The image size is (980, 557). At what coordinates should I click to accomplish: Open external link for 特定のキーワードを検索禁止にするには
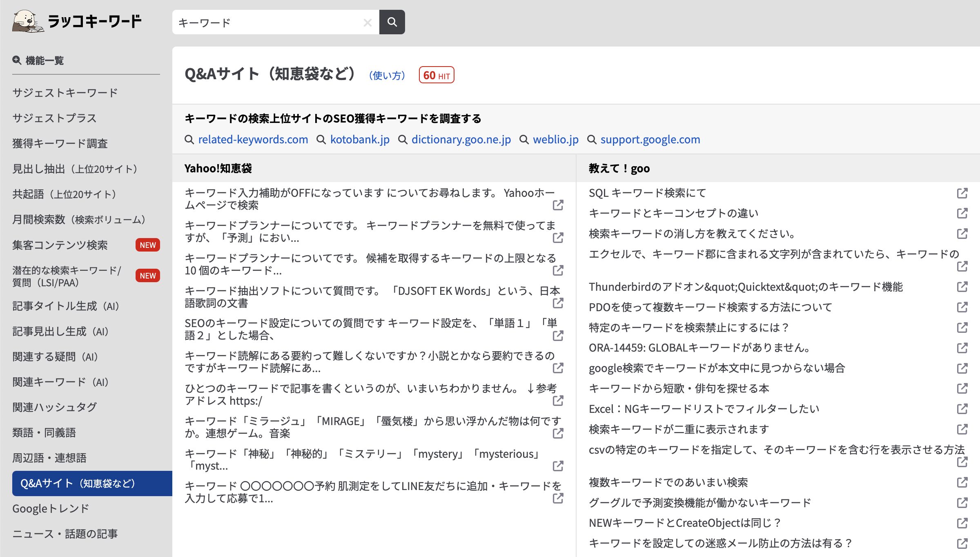click(962, 328)
